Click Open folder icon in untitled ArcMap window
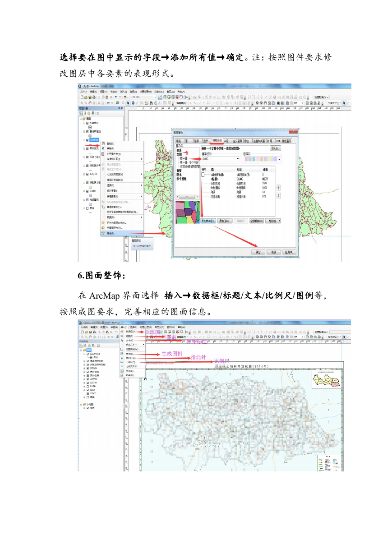Image resolution: width=392 pixels, height=554 pixels. point(85,97)
